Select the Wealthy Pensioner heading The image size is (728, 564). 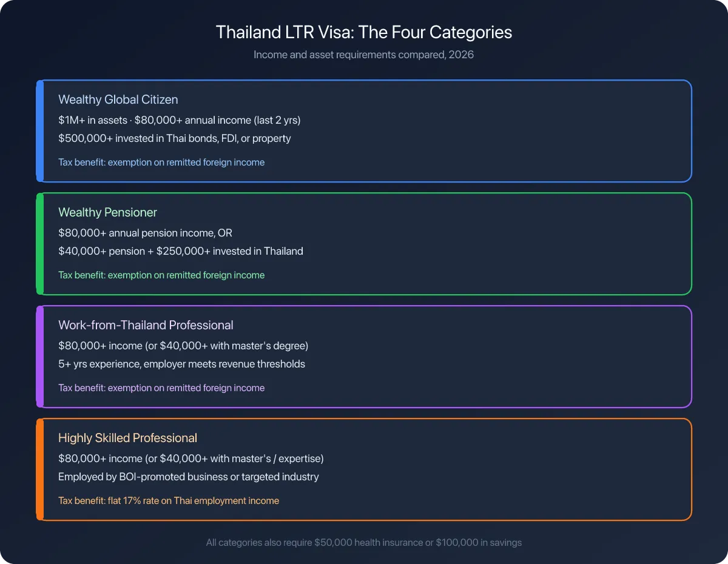[107, 212]
